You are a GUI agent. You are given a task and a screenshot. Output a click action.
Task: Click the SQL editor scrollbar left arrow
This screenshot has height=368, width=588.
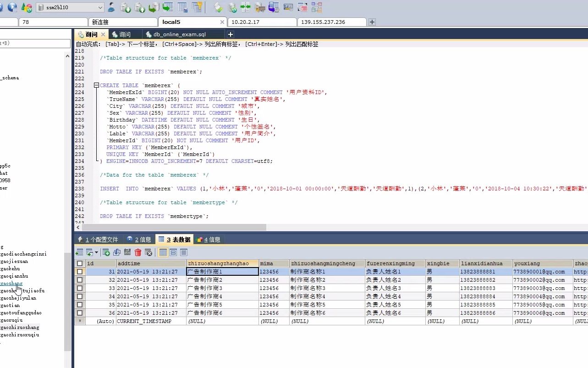[x=78, y=227]
